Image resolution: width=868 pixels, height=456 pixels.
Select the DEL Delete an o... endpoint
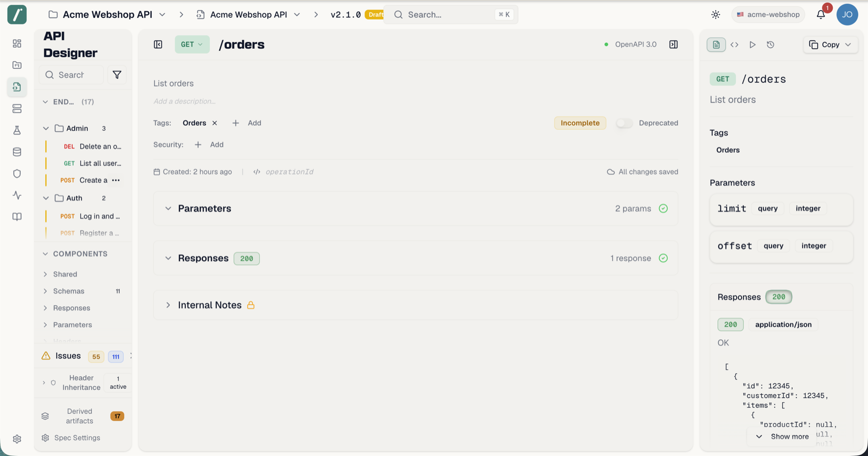pyautogui.click(x=91, y=146)
